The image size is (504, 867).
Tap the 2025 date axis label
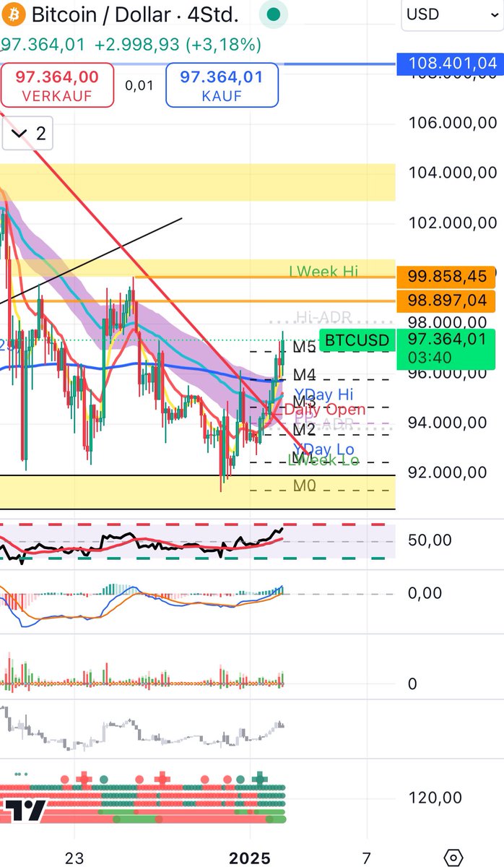[x=250, y=858]
